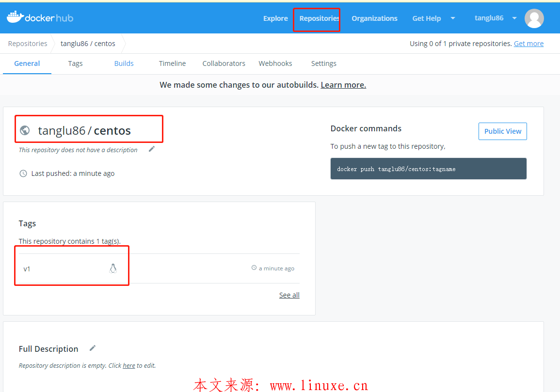The width and height of the screenshot is (560, 392).
Task: Open Repositories in the top navigation
Action: click(319, 18)
